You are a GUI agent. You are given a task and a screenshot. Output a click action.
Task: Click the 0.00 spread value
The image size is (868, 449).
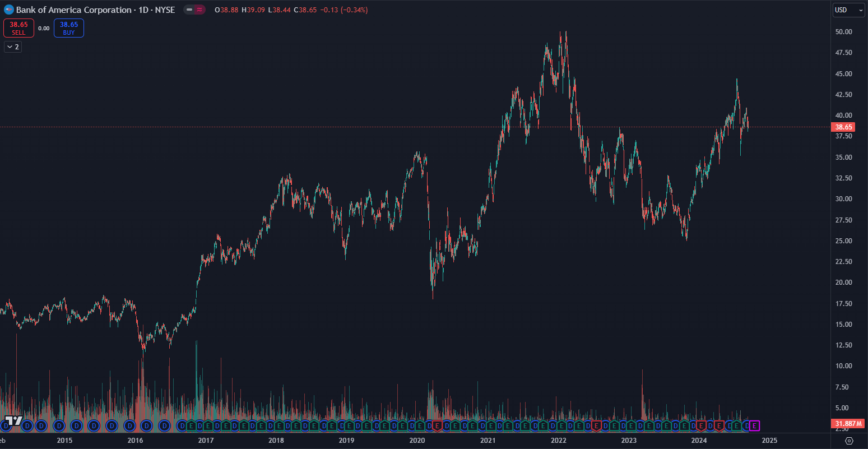click(x=44, y=29)
